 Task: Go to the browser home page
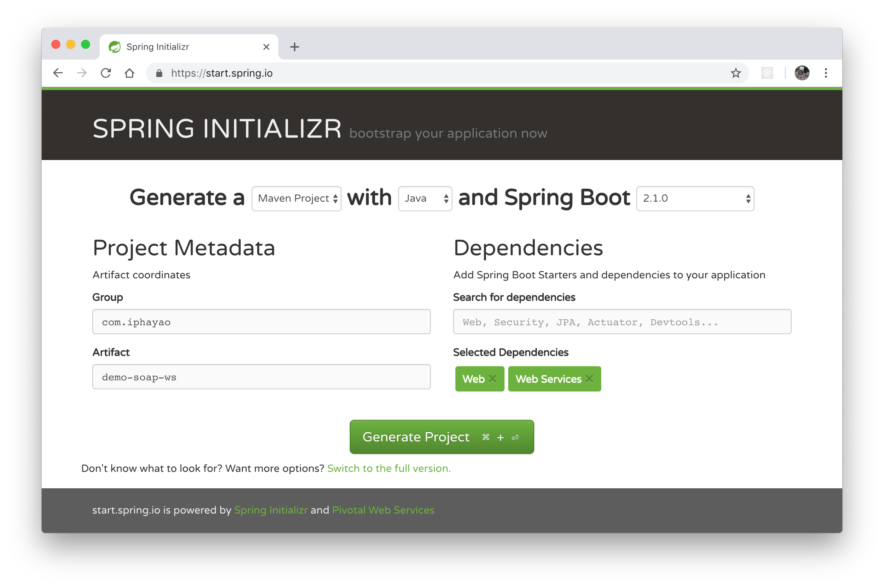(x=129, y=73)
